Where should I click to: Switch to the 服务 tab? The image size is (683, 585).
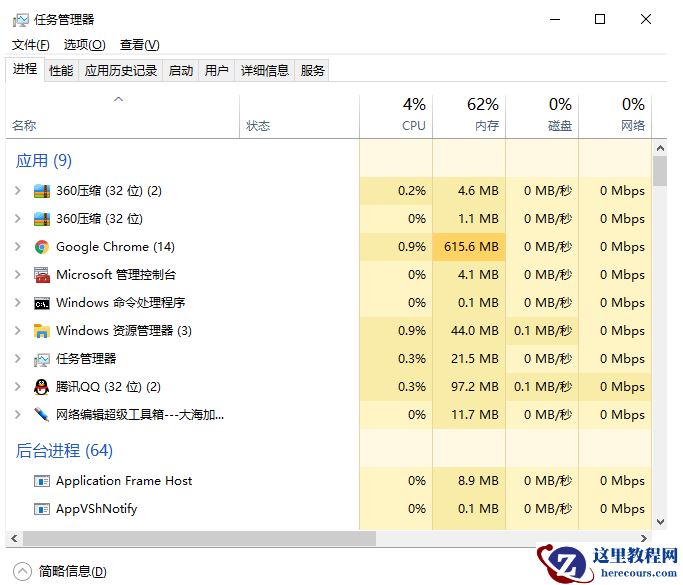[312, 71]
